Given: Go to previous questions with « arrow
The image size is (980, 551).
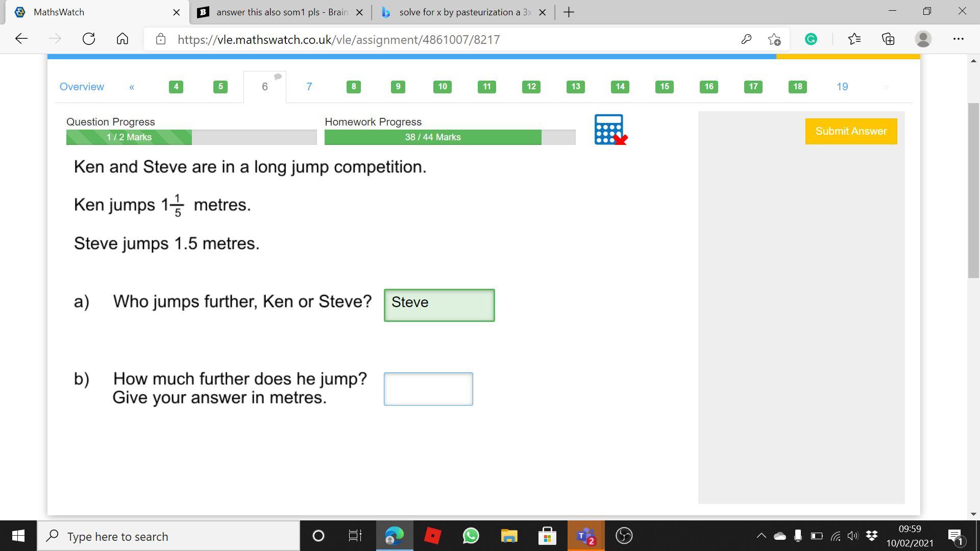Looking at the screenshot, I should (x=132, y=87).
